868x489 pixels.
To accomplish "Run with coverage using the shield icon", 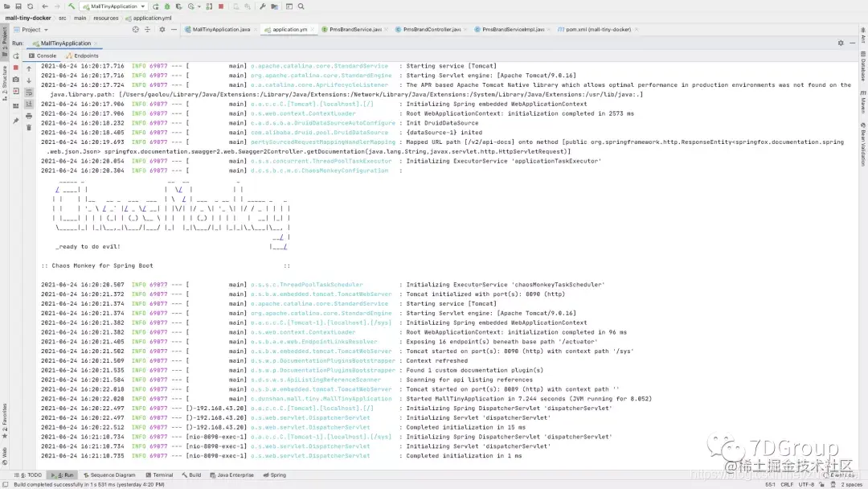I will click(x=178, y=6).
